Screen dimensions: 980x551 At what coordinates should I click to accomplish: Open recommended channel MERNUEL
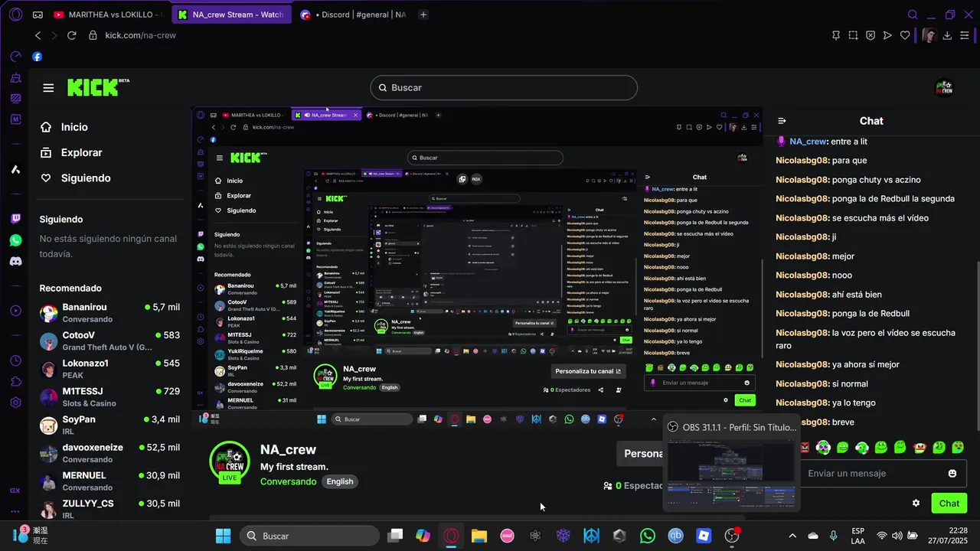coord(109,481)
